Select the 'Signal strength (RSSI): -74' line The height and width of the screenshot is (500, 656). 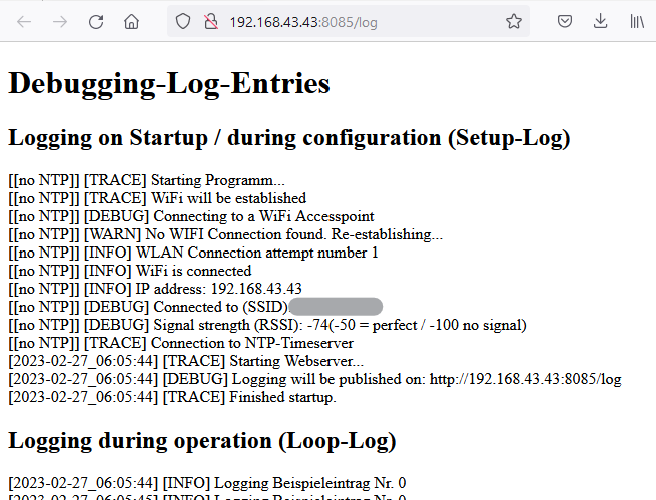pyautogui.click(x=267, y=325)
